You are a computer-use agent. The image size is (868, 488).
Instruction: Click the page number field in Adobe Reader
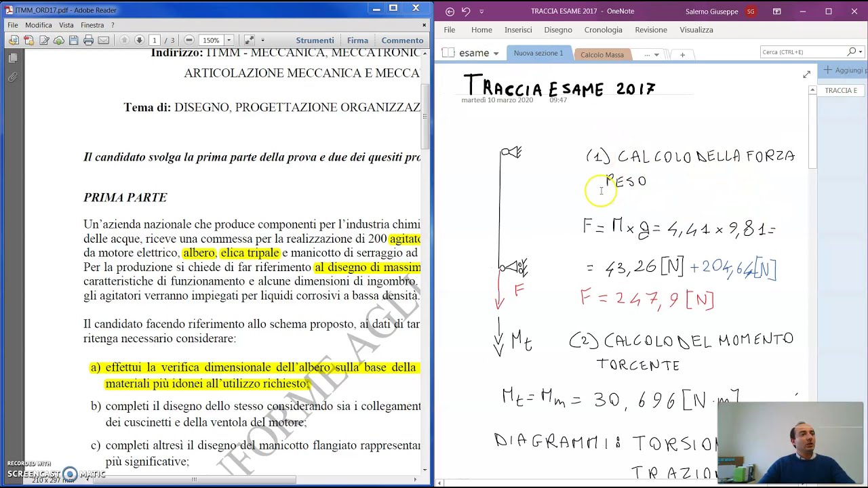(x=155, y=40)
